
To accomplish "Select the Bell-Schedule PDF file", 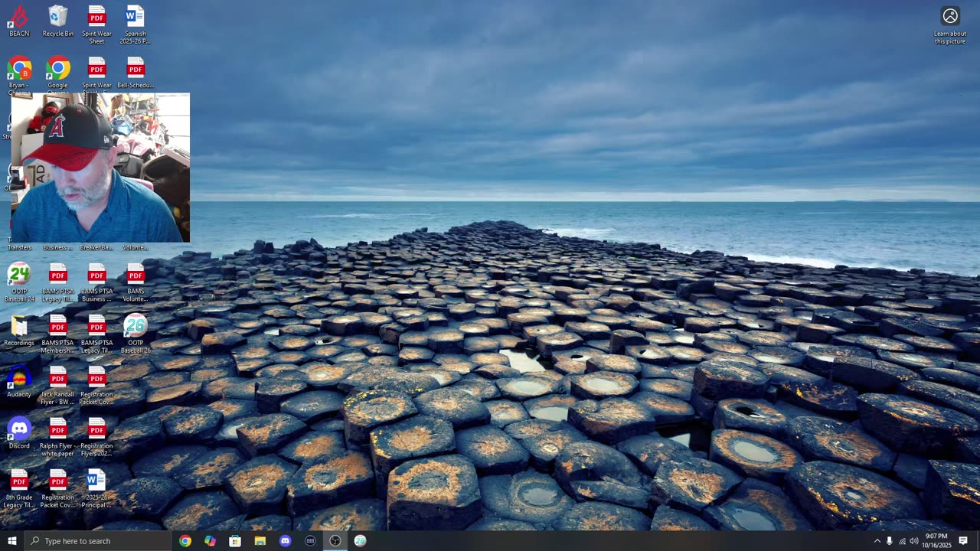I will pyautogui.click(x=136, y=73).
